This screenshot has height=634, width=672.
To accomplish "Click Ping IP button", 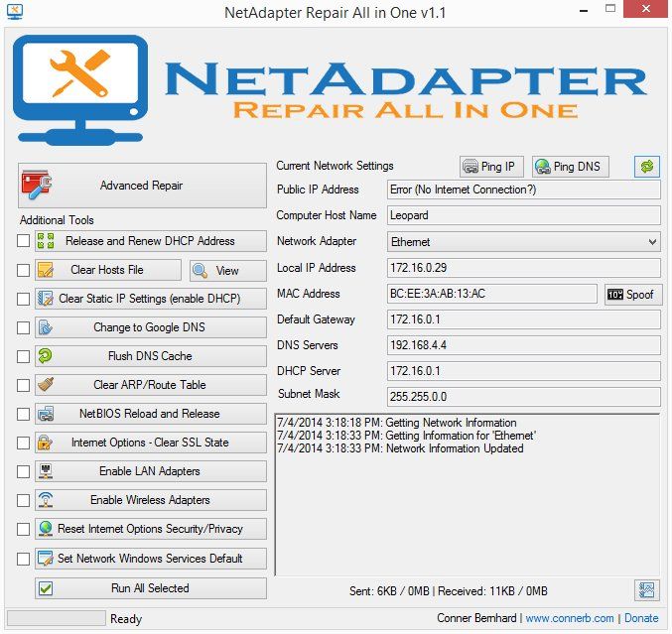I will (491, 167).
